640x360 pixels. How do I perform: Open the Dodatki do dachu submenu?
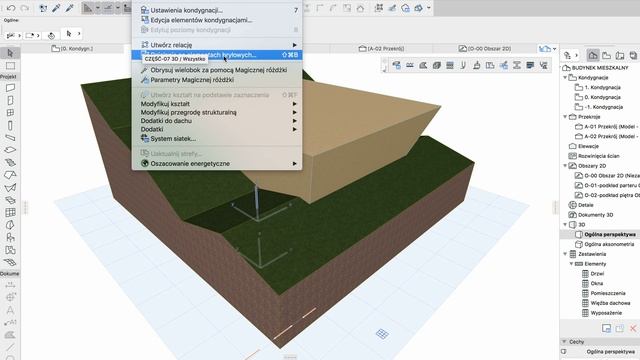click(217, 121)
